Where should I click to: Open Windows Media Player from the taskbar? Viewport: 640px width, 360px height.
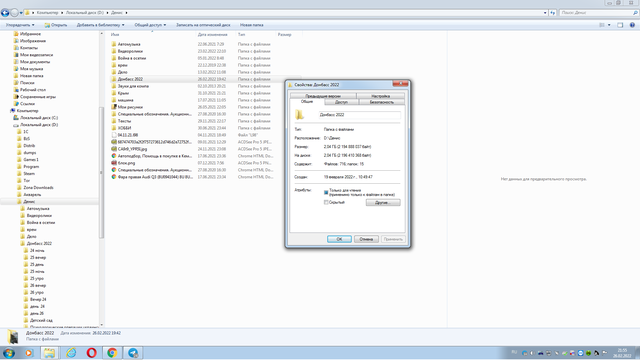(x=29, y=353)
